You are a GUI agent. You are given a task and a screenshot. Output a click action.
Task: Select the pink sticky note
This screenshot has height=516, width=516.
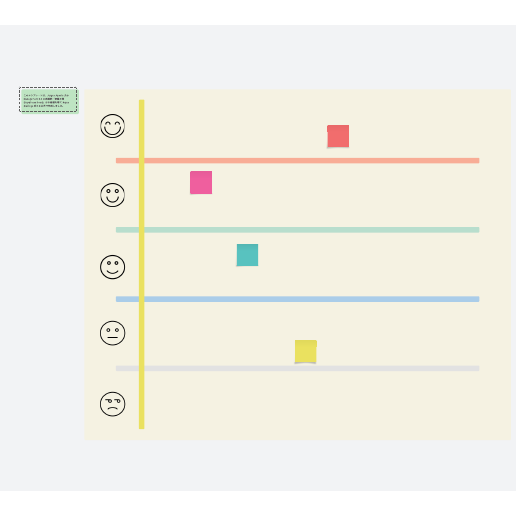(201, 182)
